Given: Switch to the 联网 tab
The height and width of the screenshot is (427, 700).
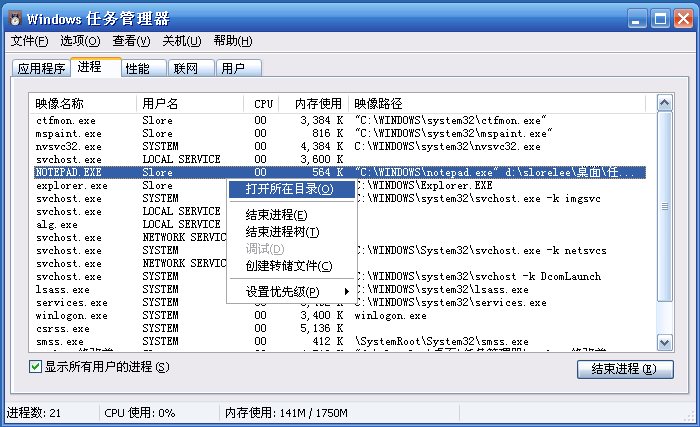Looking at the screenshot, I should pos(192,68).
